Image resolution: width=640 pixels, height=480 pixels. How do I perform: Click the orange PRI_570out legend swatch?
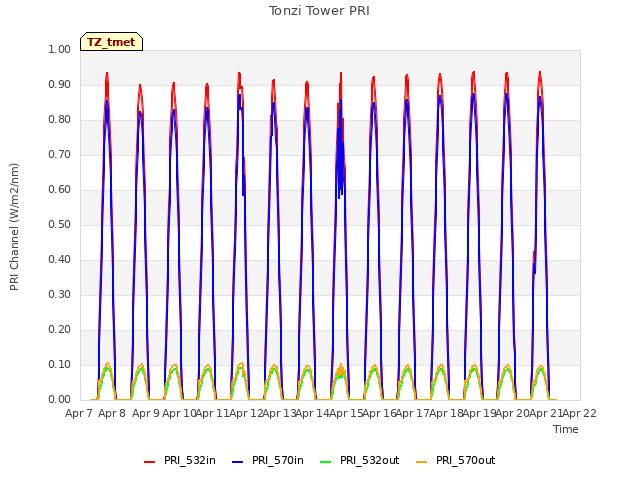pyautogui.click(x=422, y=462)
